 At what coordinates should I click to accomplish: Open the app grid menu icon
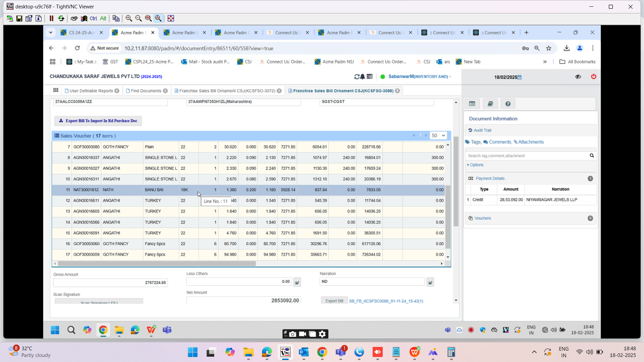point(56,90)
